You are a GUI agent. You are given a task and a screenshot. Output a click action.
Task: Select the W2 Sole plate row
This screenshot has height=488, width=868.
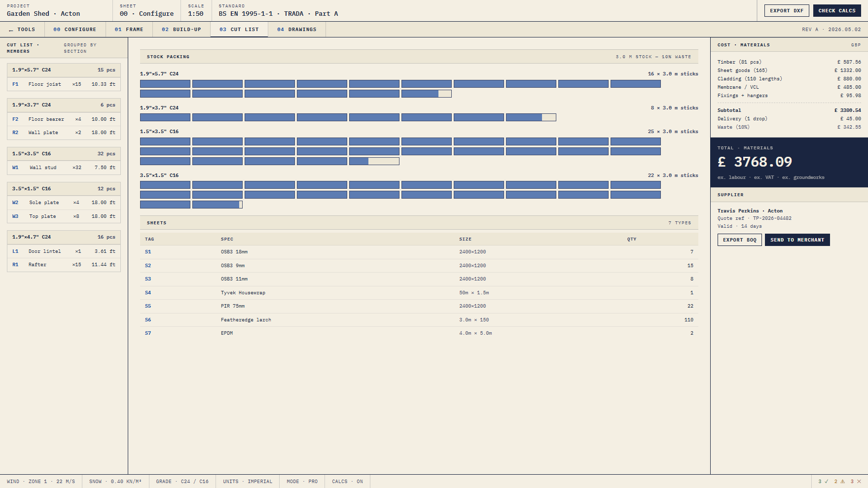[64, 203]
